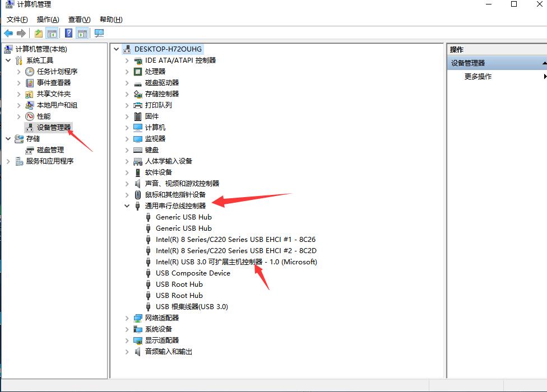Click the 事件查看器 icon

point(30,83)
